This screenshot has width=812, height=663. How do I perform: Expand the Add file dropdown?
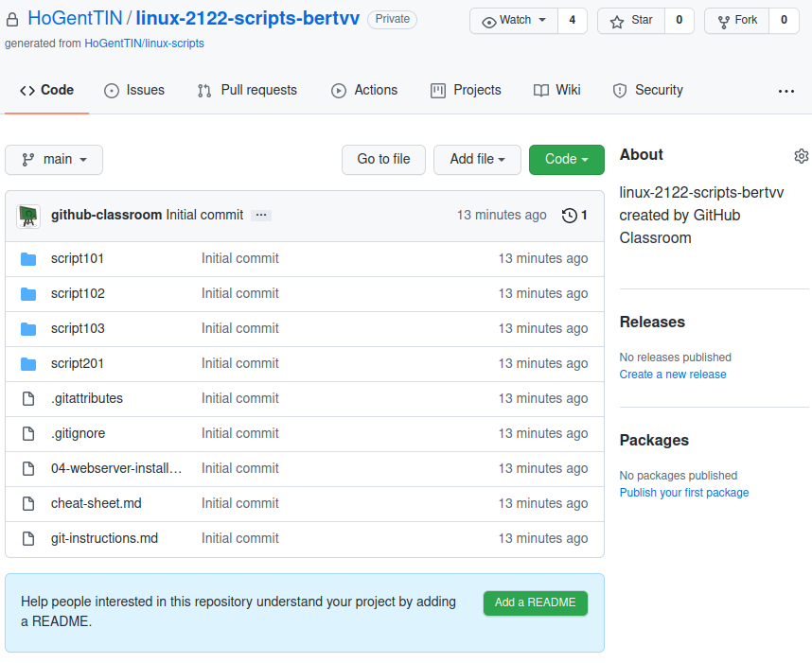coord(477,160)
